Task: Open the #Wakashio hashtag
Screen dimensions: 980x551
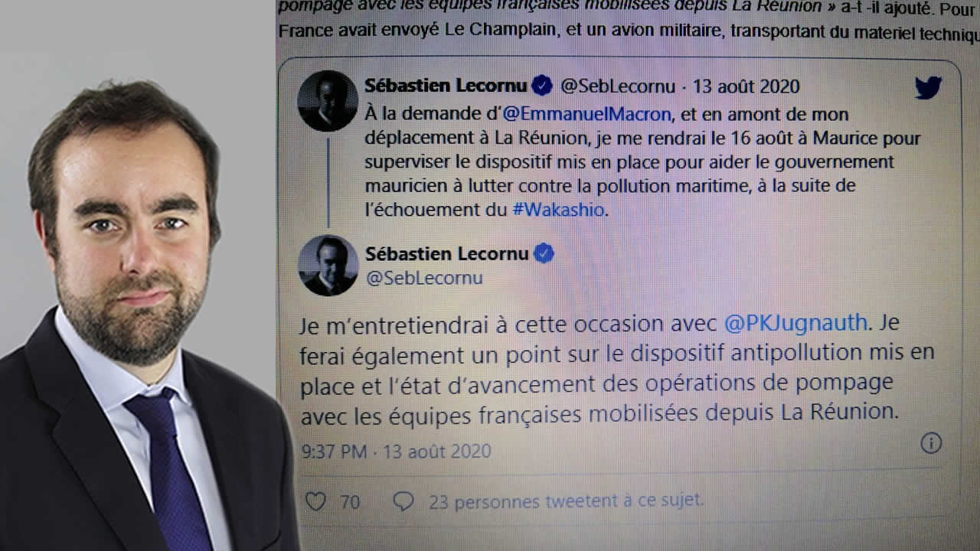Action: coord(559,209)
